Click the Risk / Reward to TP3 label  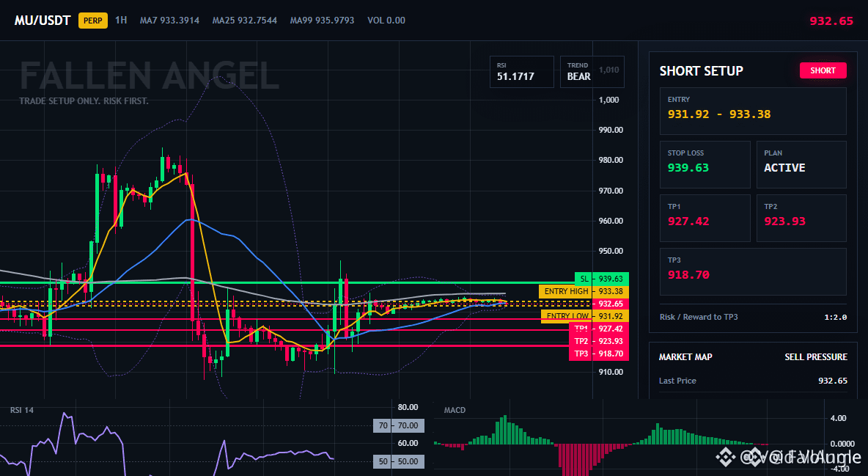[699, 317]
